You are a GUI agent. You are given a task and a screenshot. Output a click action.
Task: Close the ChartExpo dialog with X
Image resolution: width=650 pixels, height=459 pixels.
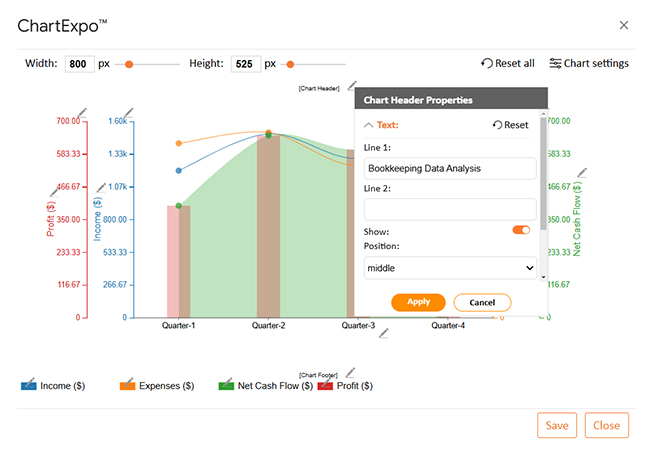coord(623,25)
